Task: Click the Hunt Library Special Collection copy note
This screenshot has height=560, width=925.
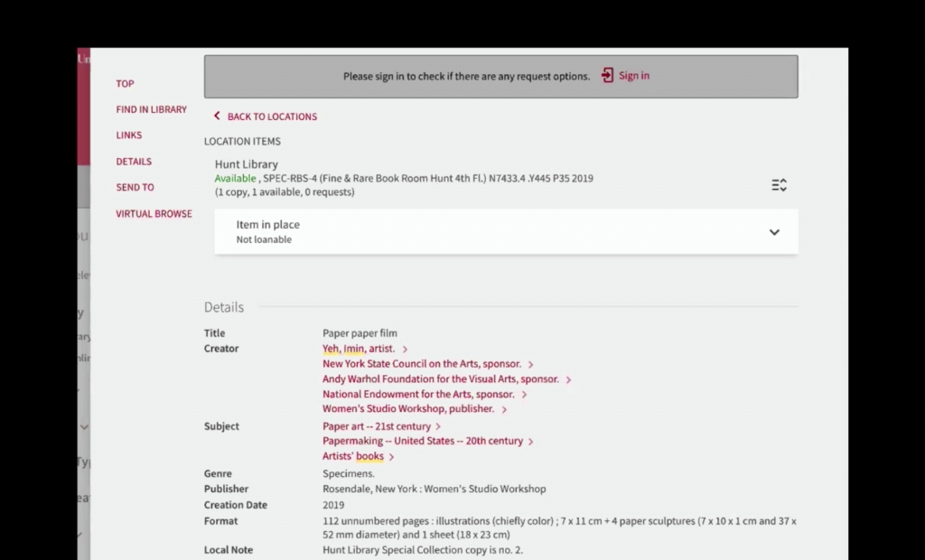Action: [423, 550]
